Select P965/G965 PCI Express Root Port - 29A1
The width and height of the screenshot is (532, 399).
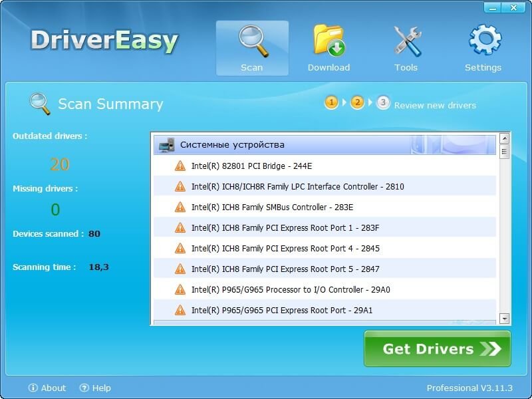coord(325,310)
